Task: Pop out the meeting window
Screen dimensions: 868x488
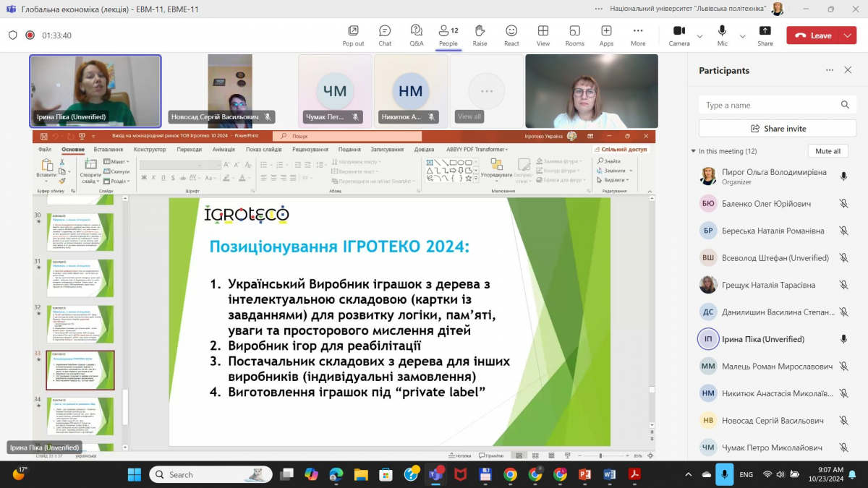Action: (353, 35)
